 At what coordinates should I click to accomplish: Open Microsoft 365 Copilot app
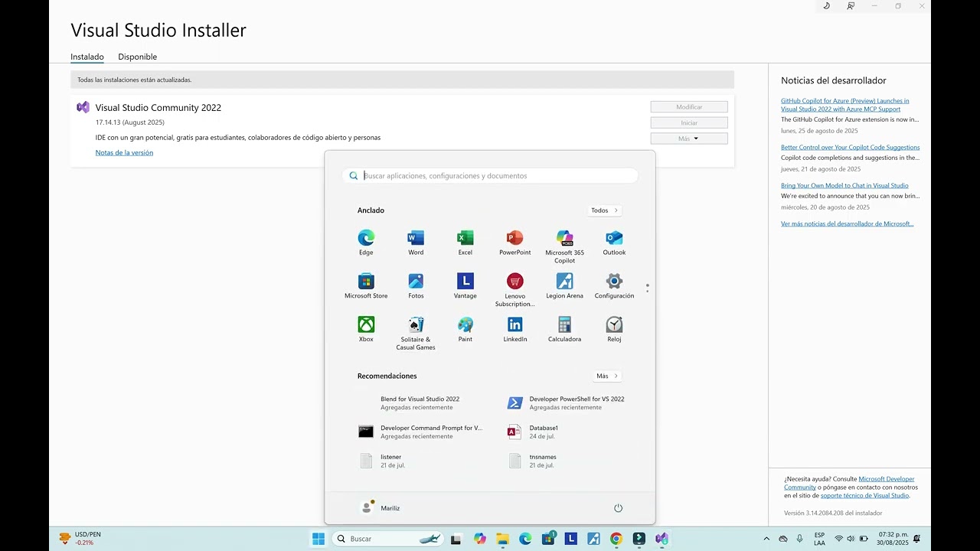565,246
